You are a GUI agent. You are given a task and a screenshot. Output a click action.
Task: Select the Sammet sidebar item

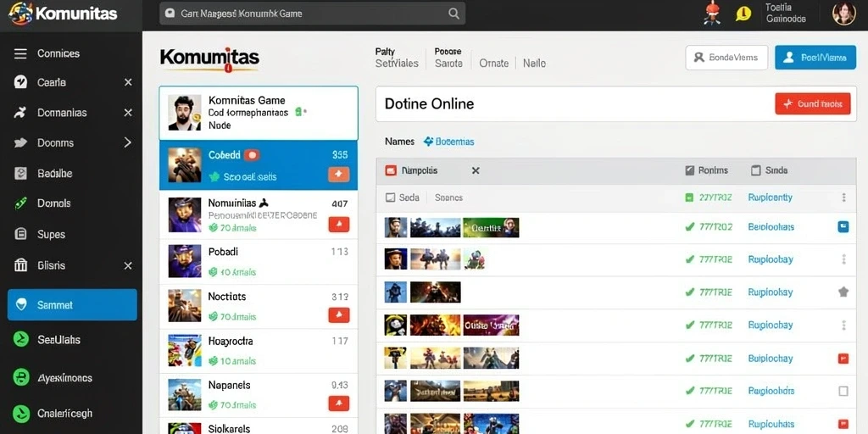tap(72, 304)
